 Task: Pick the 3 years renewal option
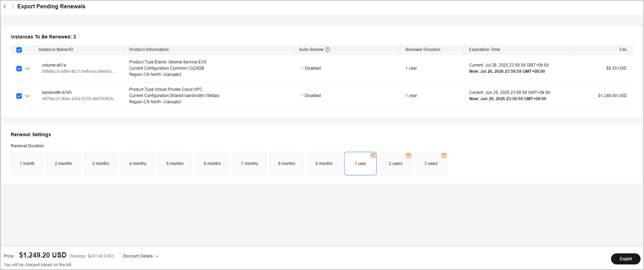coord(431,164)
